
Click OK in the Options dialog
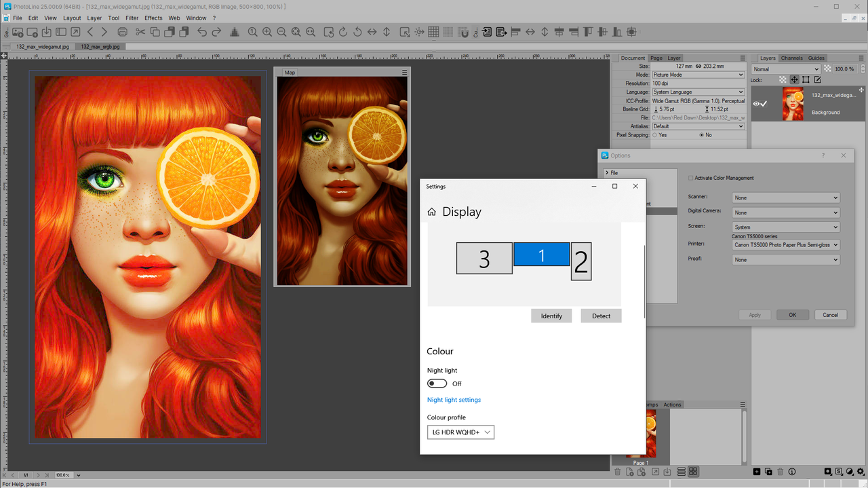(792, 315)
